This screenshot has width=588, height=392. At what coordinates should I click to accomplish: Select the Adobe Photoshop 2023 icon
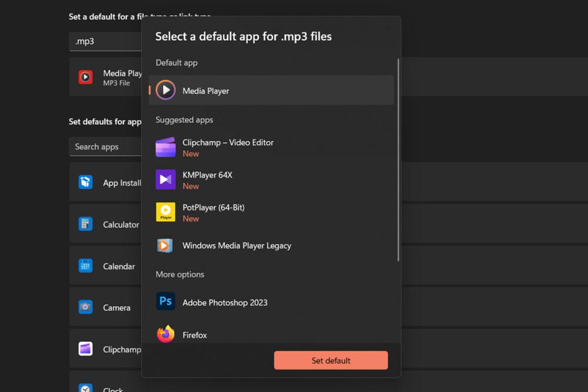pyautogui.click(x=166, y=301)
